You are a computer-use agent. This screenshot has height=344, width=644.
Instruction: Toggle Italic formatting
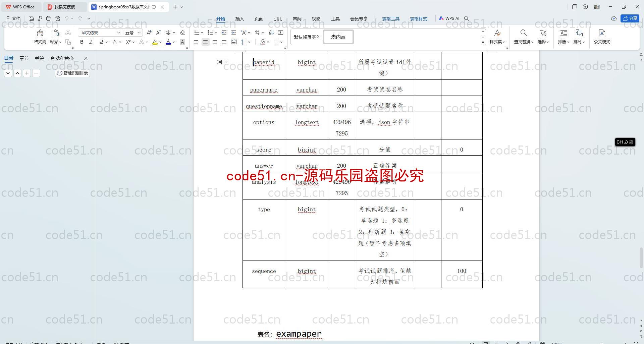click(x=91, y=42)
